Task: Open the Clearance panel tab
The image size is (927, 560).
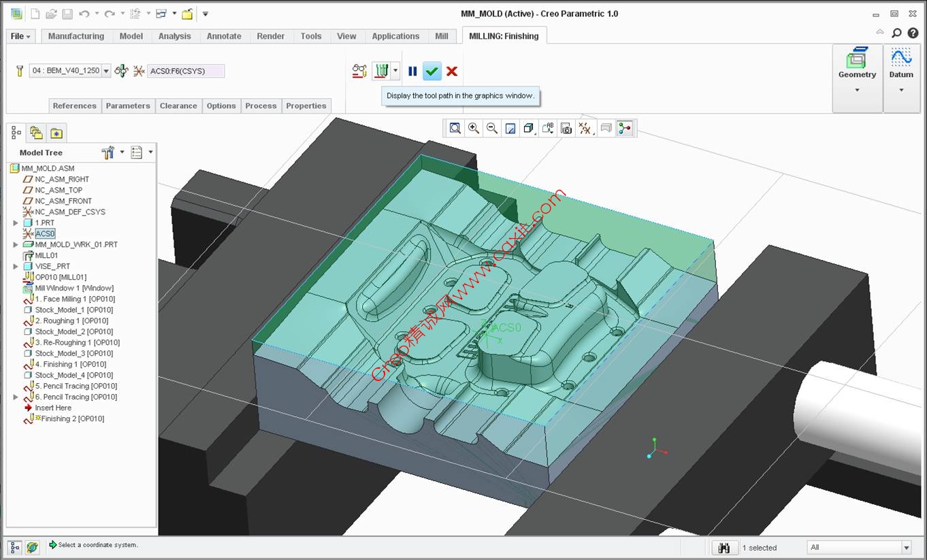Action: pos(178,106)
